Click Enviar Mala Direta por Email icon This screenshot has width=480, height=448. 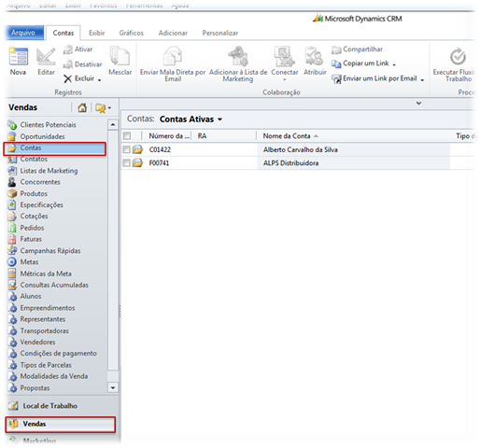click(x=173, y=56)
